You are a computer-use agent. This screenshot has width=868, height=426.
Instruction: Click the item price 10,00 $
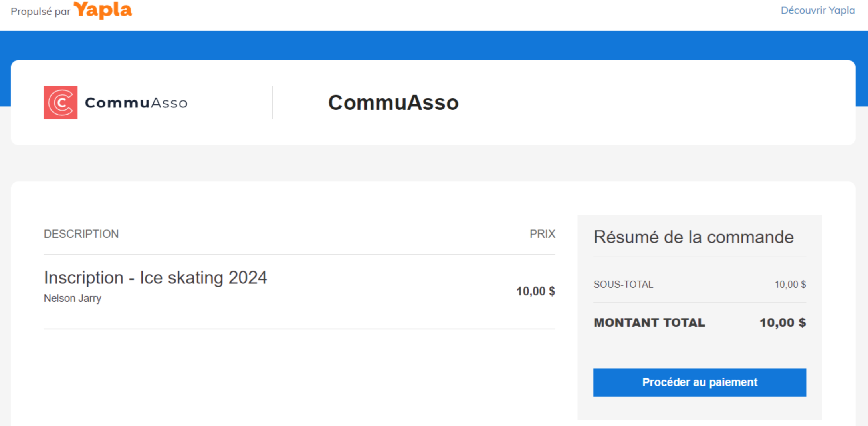tap(535, 291)
